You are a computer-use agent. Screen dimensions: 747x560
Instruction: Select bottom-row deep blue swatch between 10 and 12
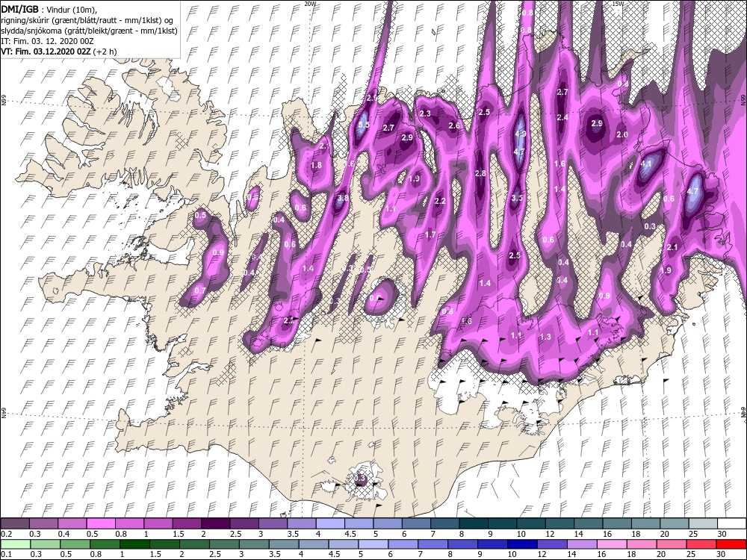(523, 544)
